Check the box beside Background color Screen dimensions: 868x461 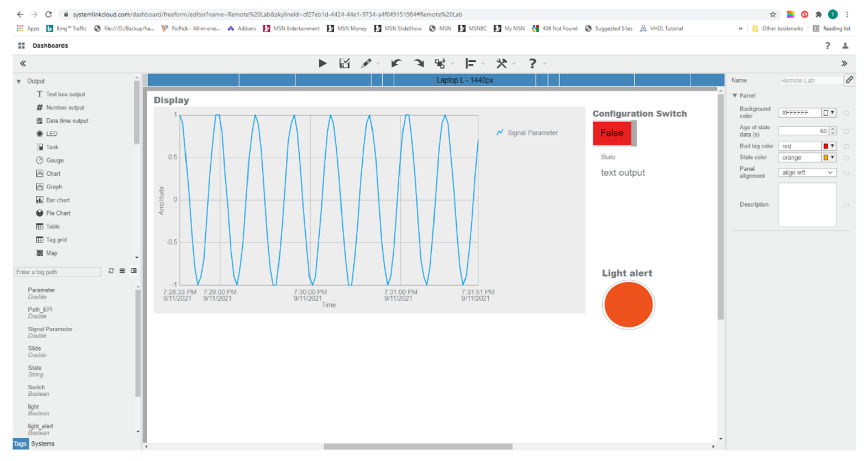tap(846, 113)
